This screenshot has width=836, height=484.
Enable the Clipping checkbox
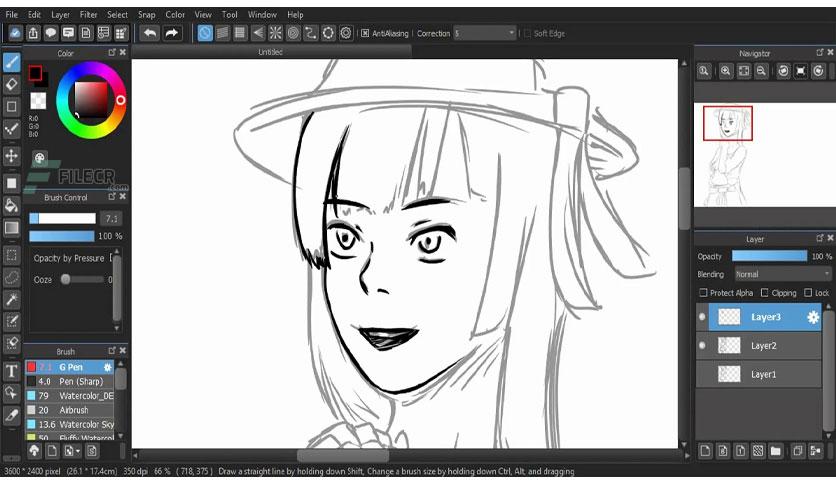coord(765,293)
